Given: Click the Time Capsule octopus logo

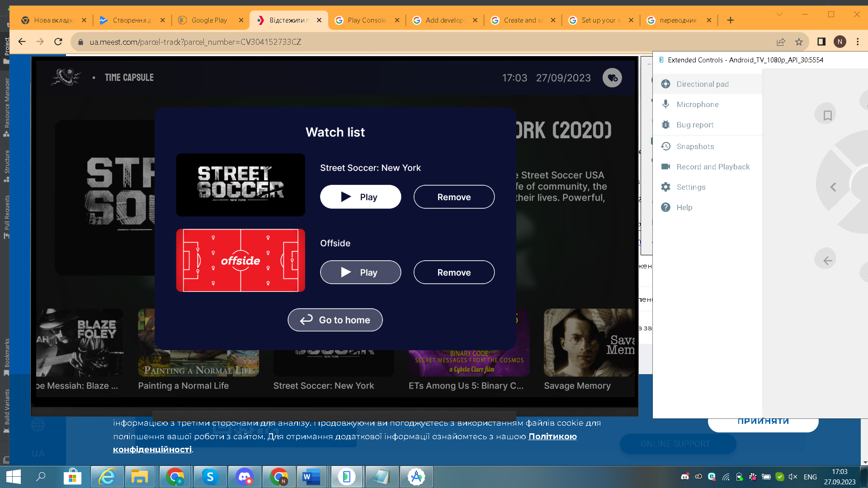Looking at the screenshot, I should tap(66, 77).
